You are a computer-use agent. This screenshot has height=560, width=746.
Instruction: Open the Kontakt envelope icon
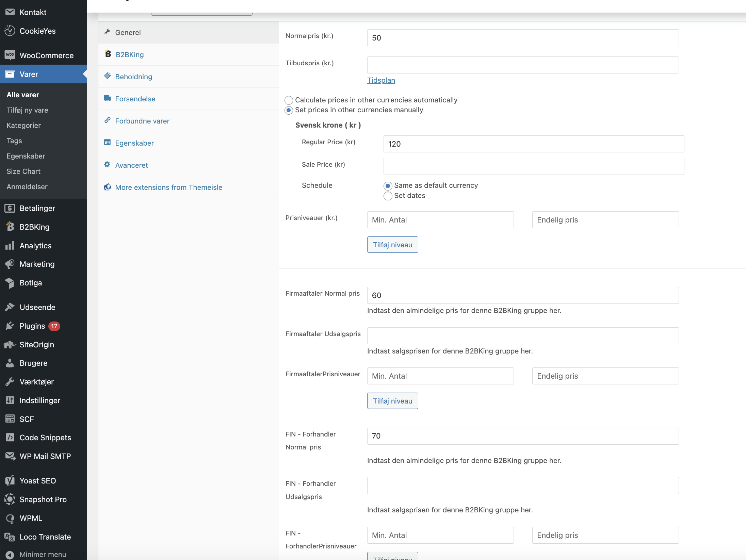click(10, 12)
